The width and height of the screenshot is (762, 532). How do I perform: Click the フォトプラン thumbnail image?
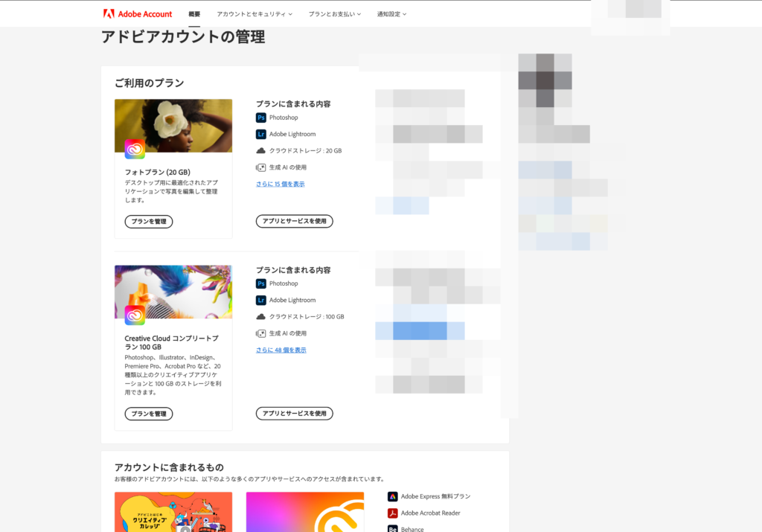click(x=173, y=126)
